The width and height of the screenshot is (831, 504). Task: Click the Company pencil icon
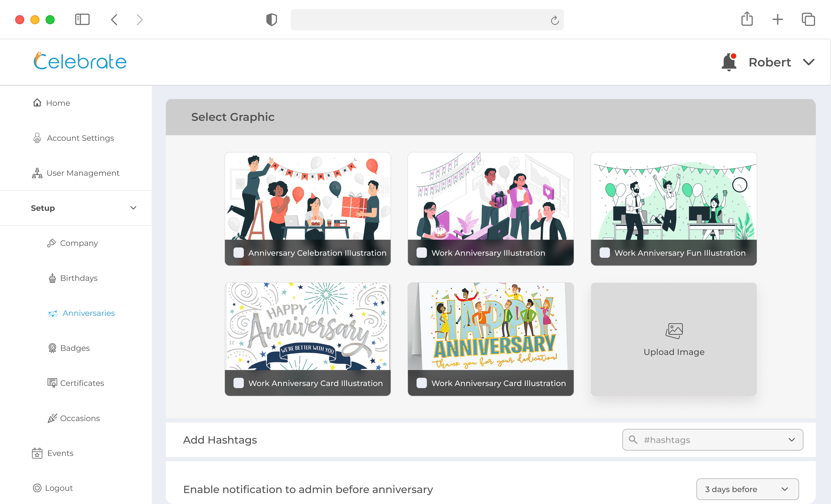(x=52, y=243)
